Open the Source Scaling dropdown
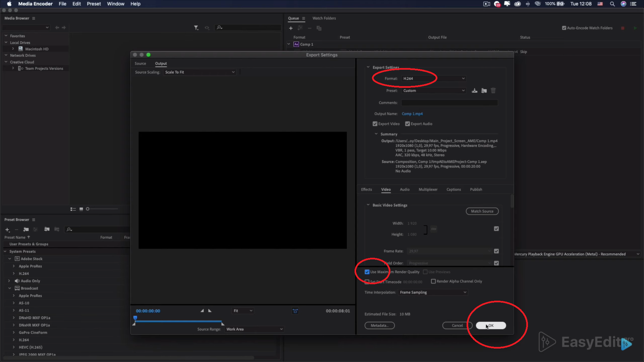Image resolution: width=644 pixels, height=362 pixels. pyautogui.click(x=200, y=72)
